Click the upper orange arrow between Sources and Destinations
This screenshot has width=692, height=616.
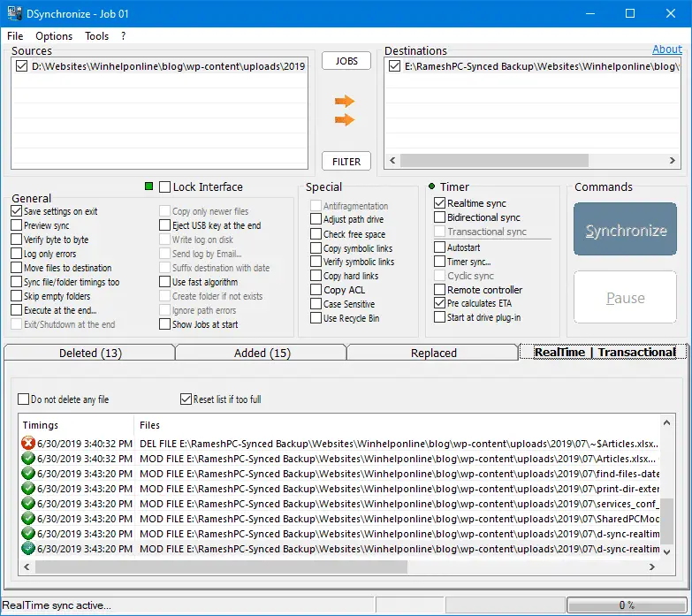(x=345, y=101)
